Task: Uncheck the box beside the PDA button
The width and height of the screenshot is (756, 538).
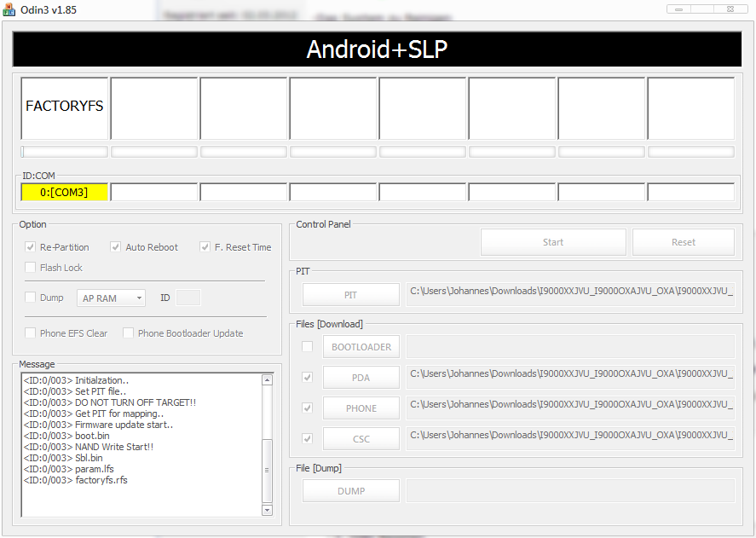Action: pyautogui.click(x=307, y=378)
